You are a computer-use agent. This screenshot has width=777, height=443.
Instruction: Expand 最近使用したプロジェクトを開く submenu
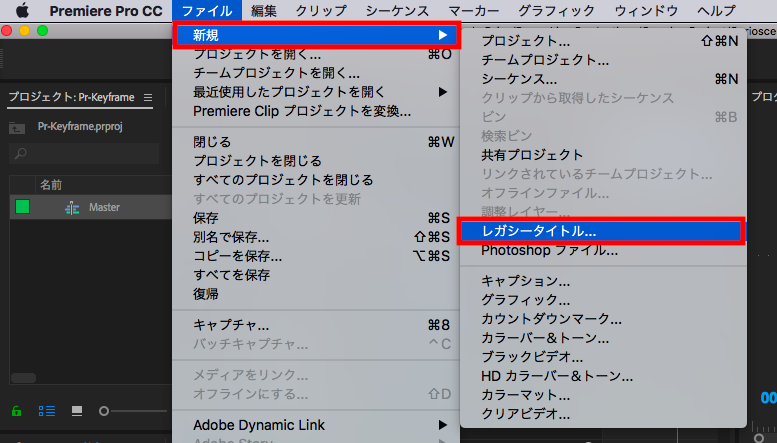pos(316,92)
